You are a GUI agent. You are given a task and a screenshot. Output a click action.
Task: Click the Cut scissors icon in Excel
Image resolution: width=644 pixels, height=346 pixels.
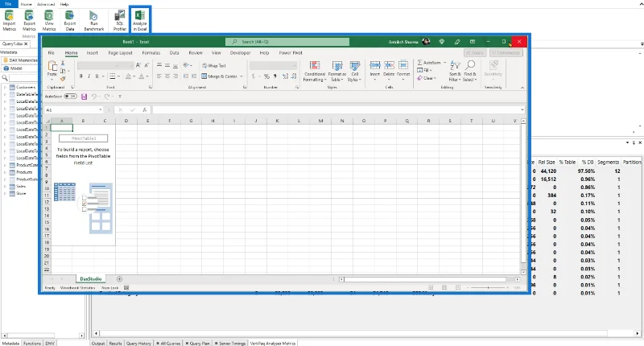pos(63,64)
